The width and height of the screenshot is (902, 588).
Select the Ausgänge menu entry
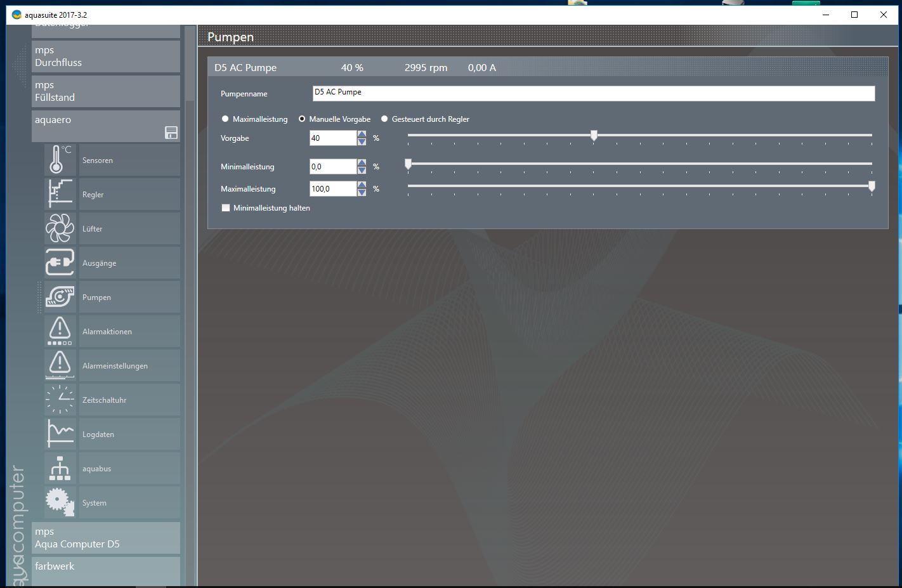[129, 263]
